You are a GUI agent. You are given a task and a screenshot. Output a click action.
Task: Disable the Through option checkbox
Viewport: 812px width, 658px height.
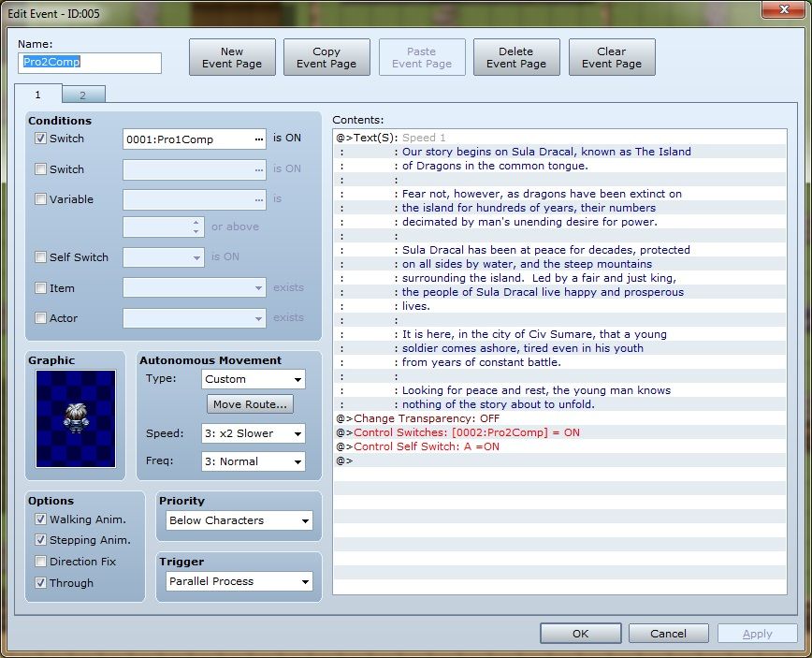click(40, 583)
